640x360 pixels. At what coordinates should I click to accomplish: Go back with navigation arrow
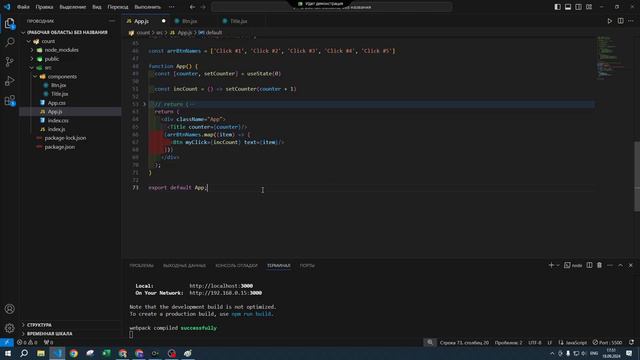[x=192, y=7]
